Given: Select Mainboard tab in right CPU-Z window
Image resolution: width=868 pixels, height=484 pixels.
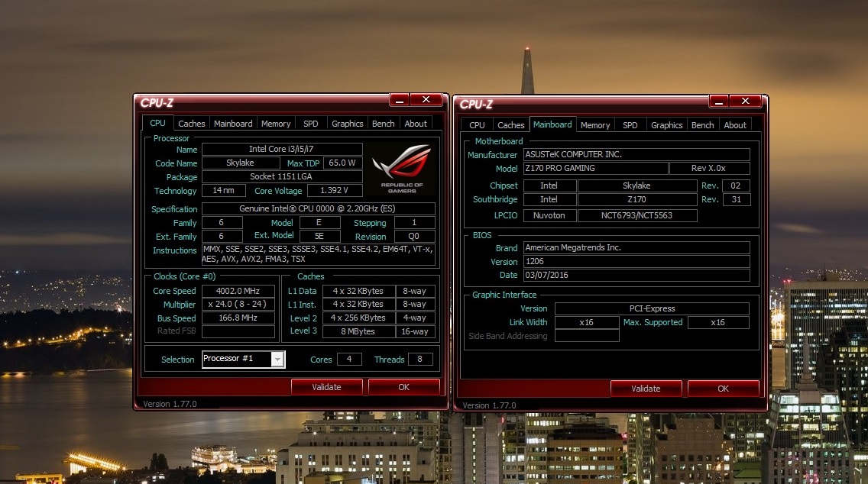Looking at the screenshot, I should point(552,124).
